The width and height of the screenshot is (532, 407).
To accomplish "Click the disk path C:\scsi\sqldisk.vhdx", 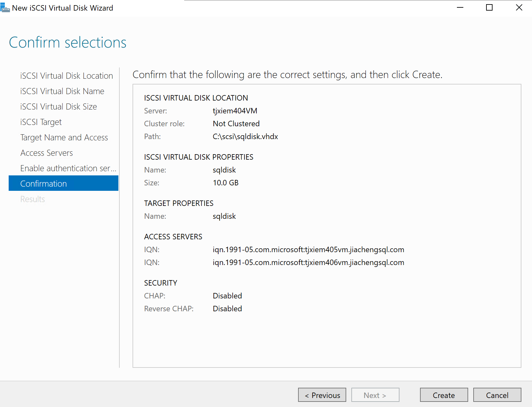I will click(x=245, y=137).
